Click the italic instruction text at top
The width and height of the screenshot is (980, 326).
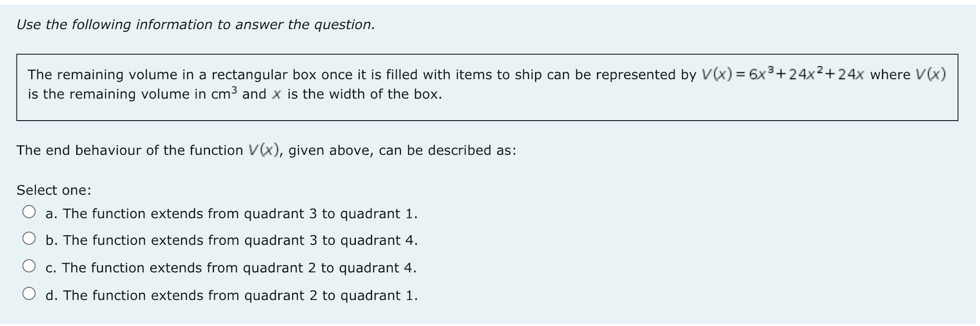[x=196, y=23]
